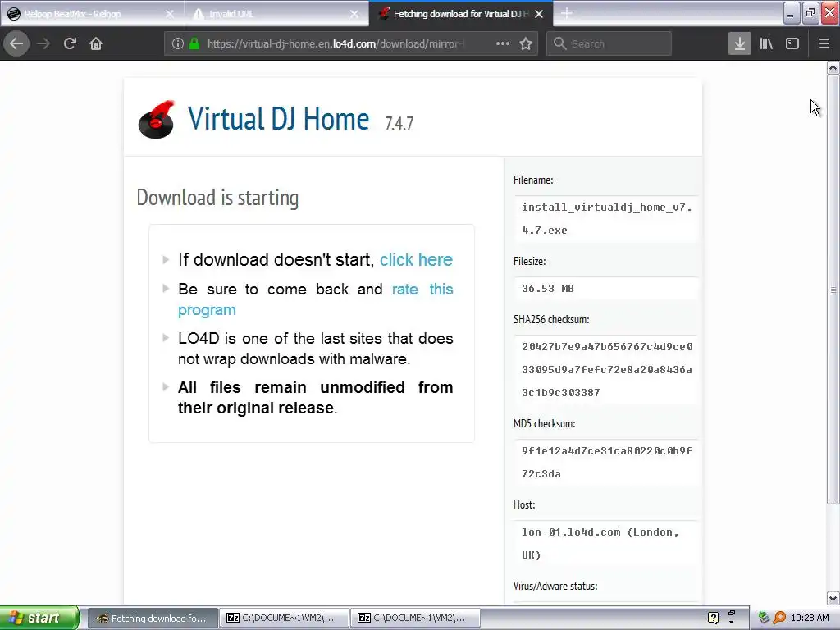Bookmark this page with the star

(x=526, y=44)
